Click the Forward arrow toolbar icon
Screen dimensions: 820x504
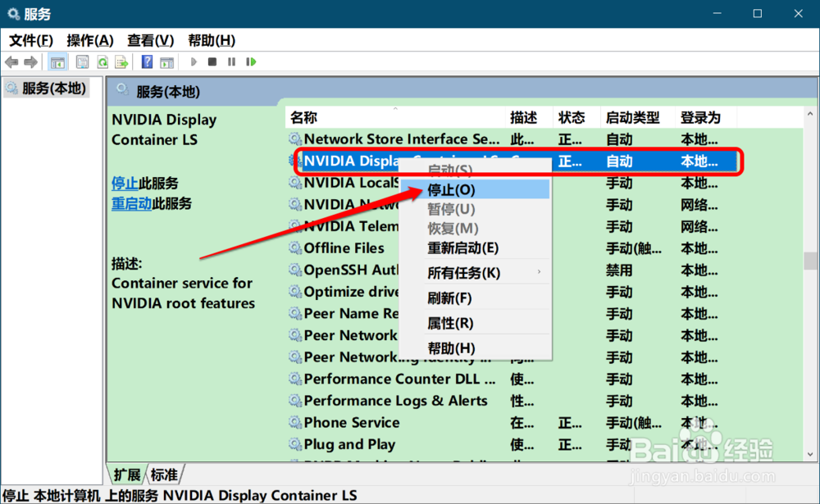coord(31,62)
